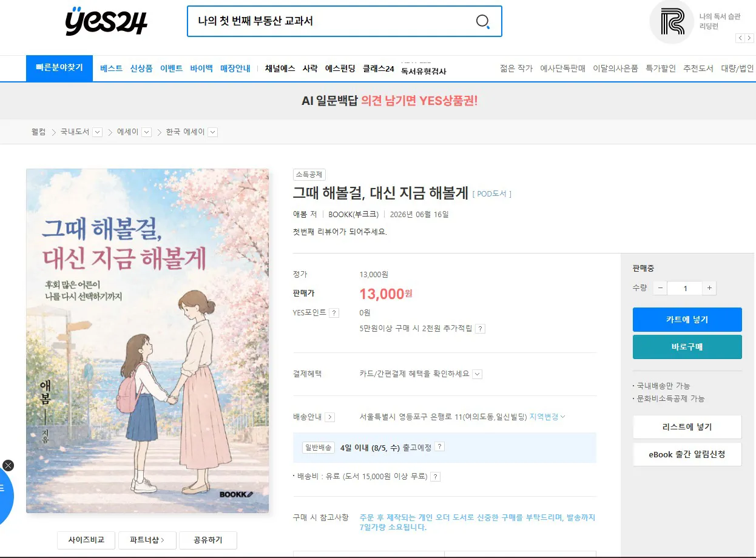Open 매장안내 menu
Image resolution: width=756 pixels, height=558 pixels.
pyautogui.click(x=235, y=69)
